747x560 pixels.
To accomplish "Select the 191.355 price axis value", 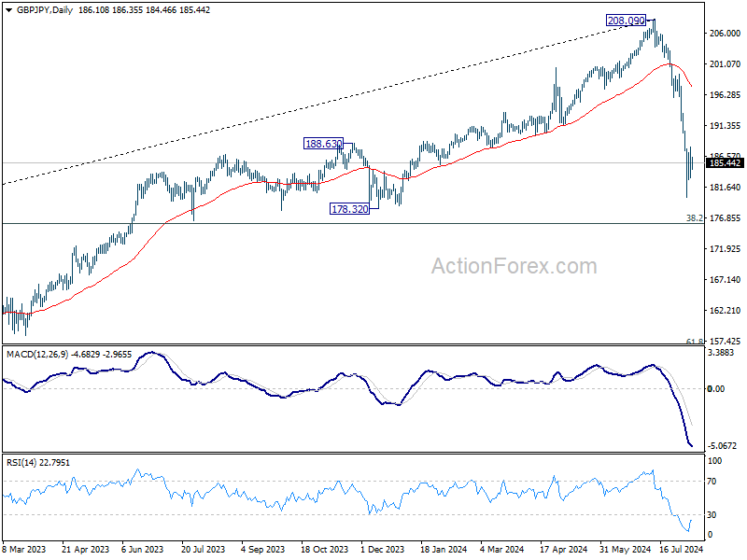I will tap(725, 126).
